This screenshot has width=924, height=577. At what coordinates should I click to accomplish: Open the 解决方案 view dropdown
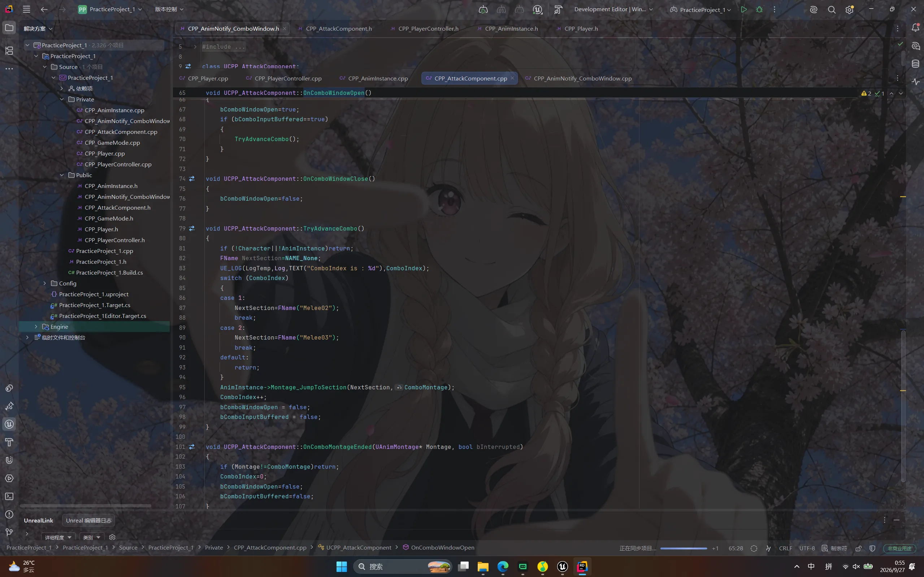coord(38,29)
